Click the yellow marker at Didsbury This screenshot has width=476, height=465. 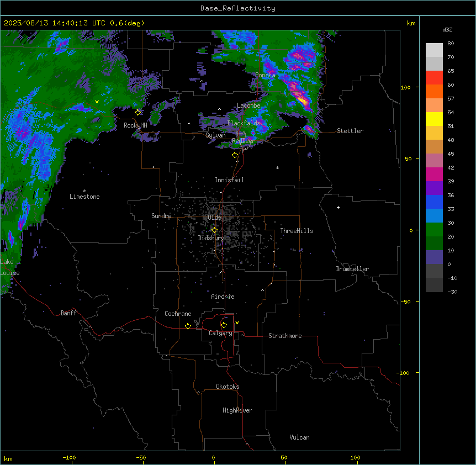tap(215, 230)
